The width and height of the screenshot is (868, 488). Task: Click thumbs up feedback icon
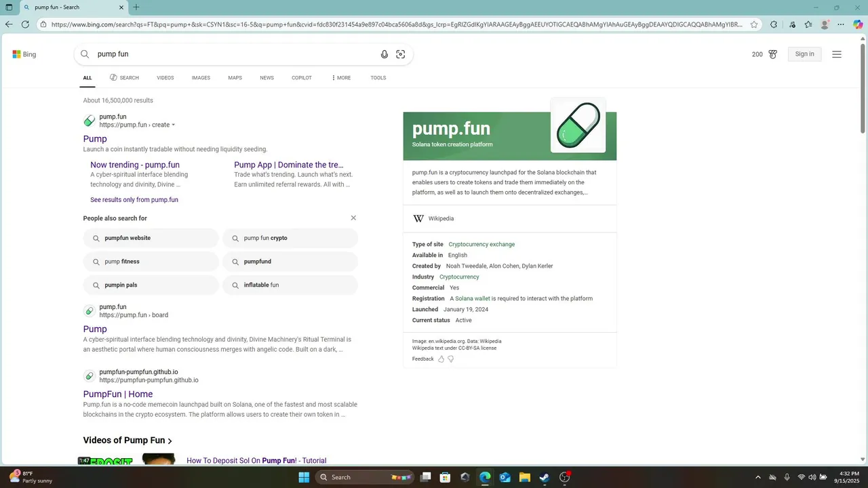[x=441, y=359]
